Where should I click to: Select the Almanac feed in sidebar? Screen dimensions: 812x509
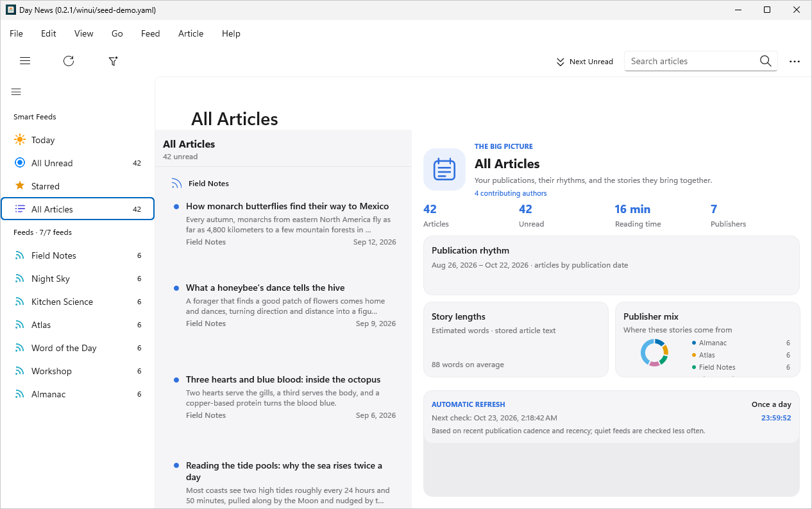pos(78,394)
